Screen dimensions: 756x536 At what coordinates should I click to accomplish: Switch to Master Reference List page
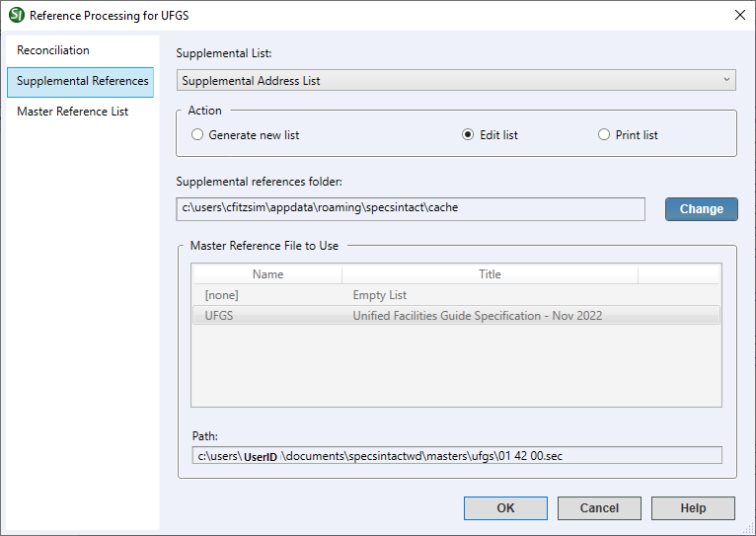click(x=73, y=112)
